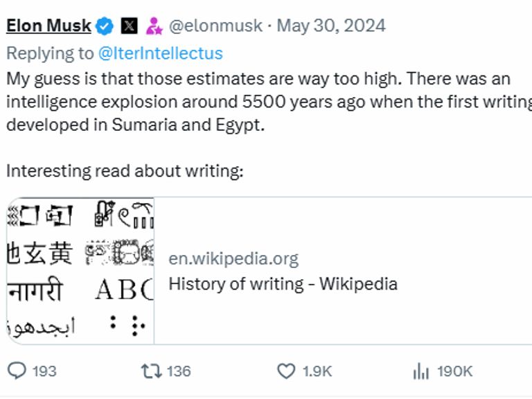The image size is (532, 399).
Task: Open the History of writing - Wikipedia title
Action: pos(283,284)
